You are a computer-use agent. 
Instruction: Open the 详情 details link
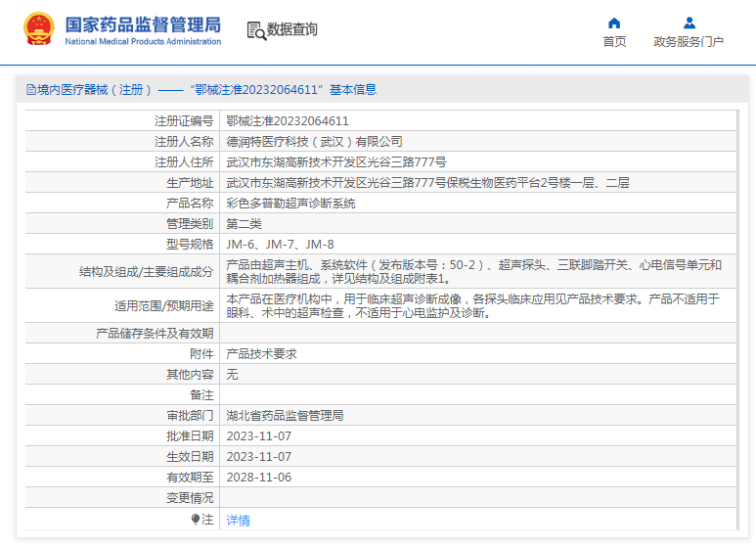click(x=239, y=521)
